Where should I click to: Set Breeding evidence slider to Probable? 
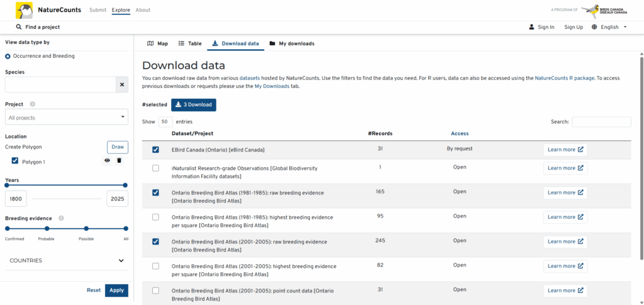click(x=47, y=229)
